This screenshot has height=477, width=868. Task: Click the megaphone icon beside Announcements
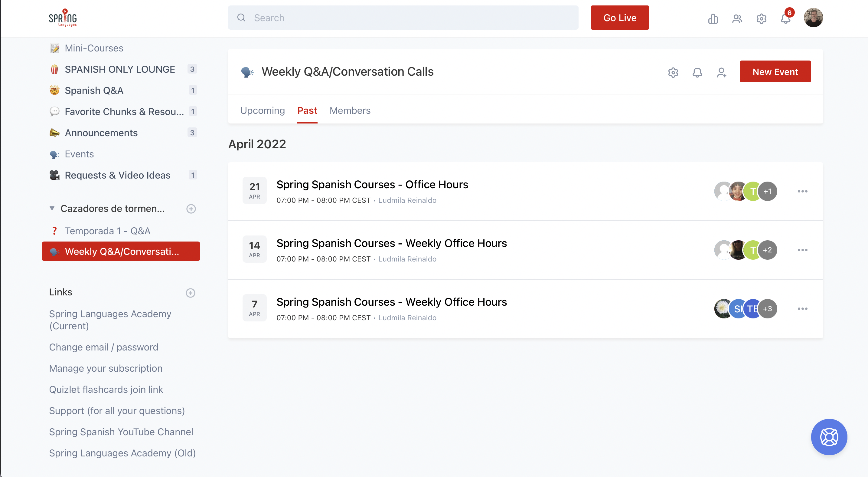(54, 133)
